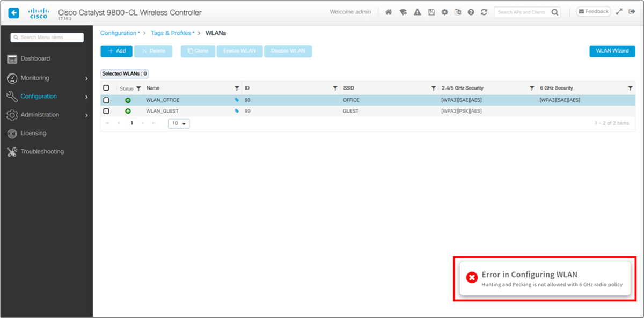644x318 pixels.
Task: Click the Troubleshooting tools icon in sidebar
Action: click(12, 152)
